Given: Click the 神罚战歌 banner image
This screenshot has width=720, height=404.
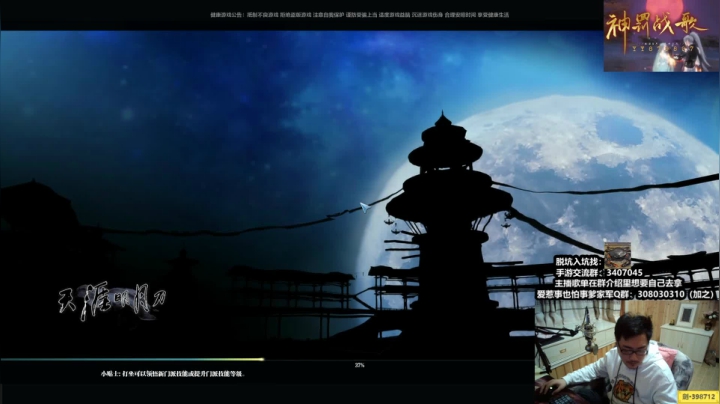Looking at the screenshot, I should click(661, 36).
